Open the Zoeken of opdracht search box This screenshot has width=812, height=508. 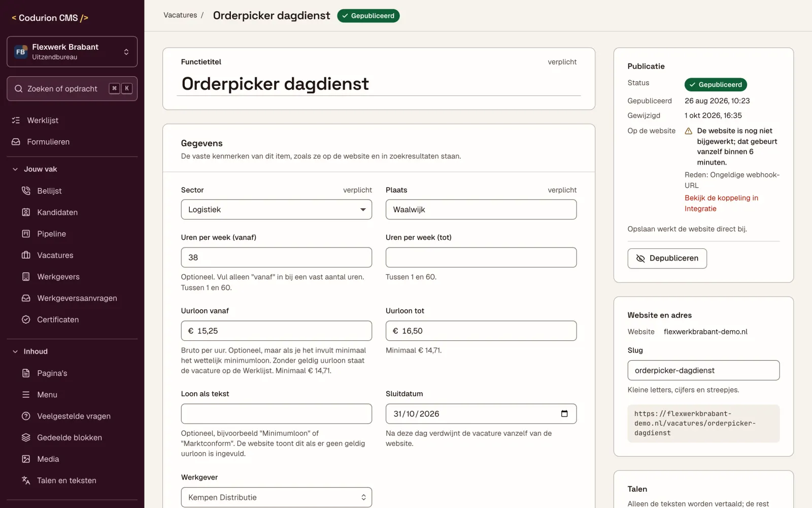click(x=72, y=88)
